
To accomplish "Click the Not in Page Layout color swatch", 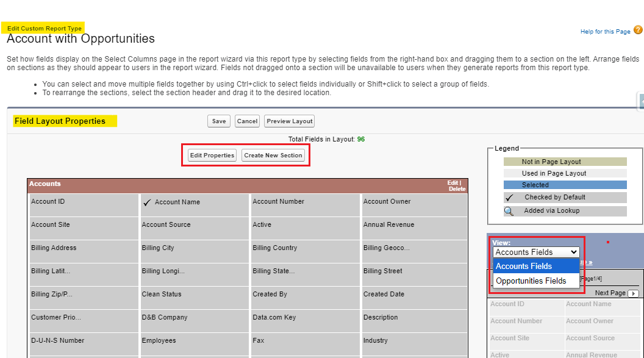I will click(565, 162).
